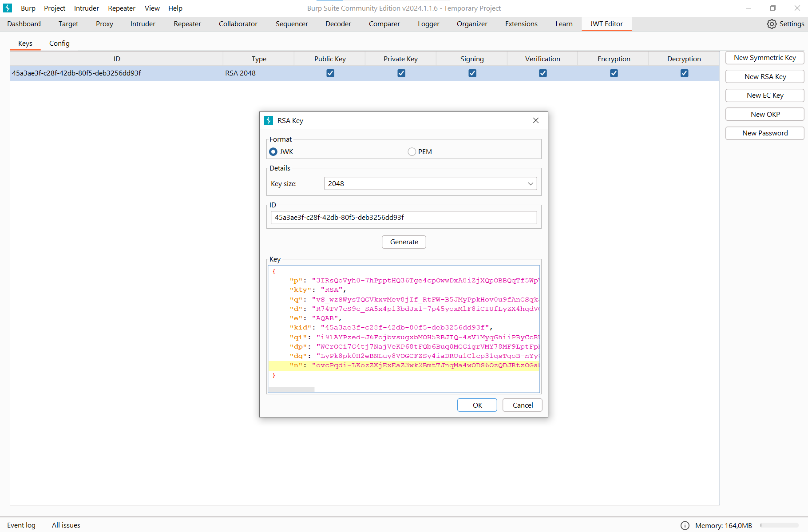Click the RSA Key dialog lightning icon
Viewport: 808px width, 532px height.
[x=269, y=120]
